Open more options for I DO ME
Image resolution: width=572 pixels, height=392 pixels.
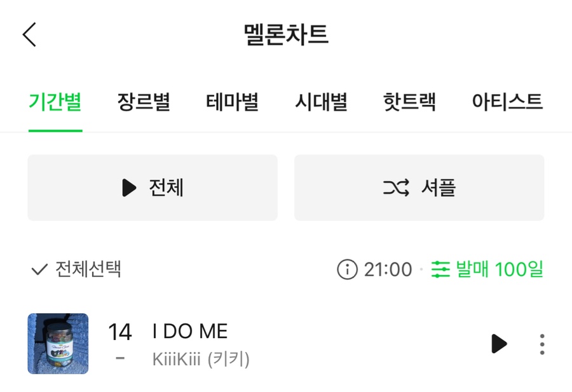click(541, 344)
